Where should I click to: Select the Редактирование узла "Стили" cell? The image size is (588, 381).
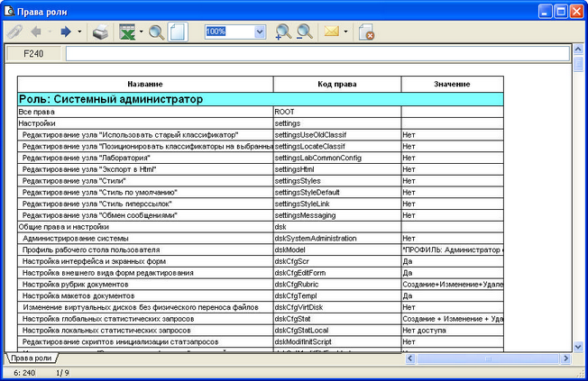[x=145, y=181]
